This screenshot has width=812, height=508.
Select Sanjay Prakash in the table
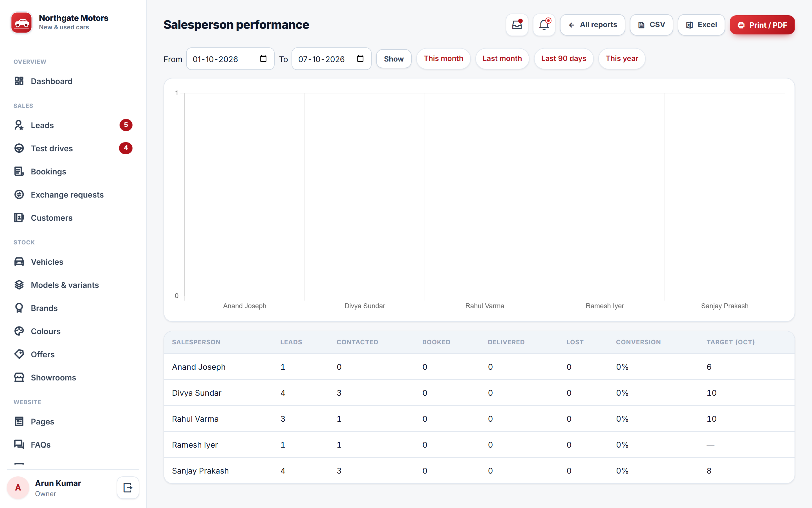[200, 471]
